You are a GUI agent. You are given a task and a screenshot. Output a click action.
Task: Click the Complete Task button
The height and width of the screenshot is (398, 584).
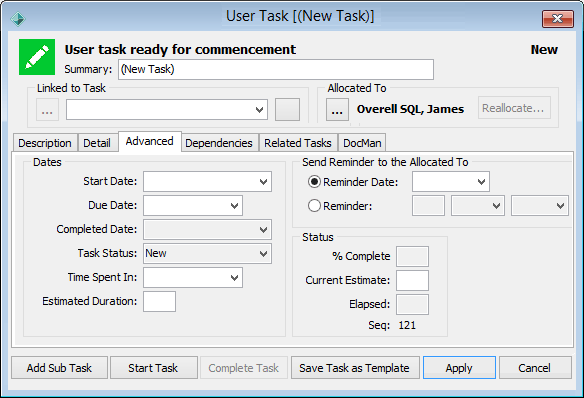pyautogui.click(x=244, y=368)
